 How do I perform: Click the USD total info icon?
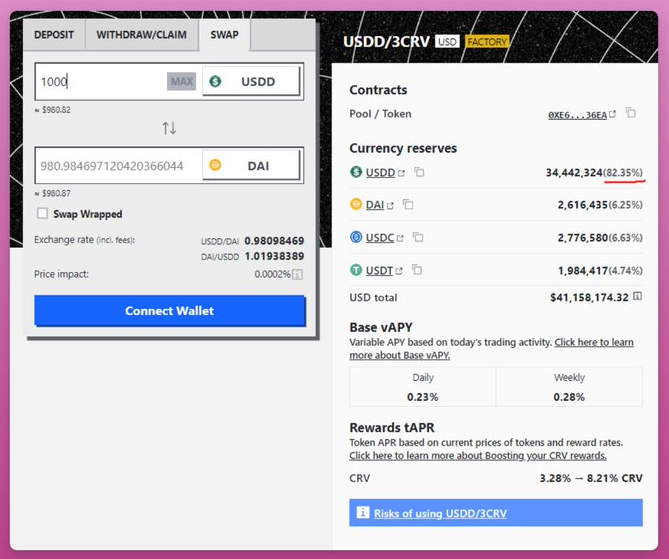tap(637, 296)
